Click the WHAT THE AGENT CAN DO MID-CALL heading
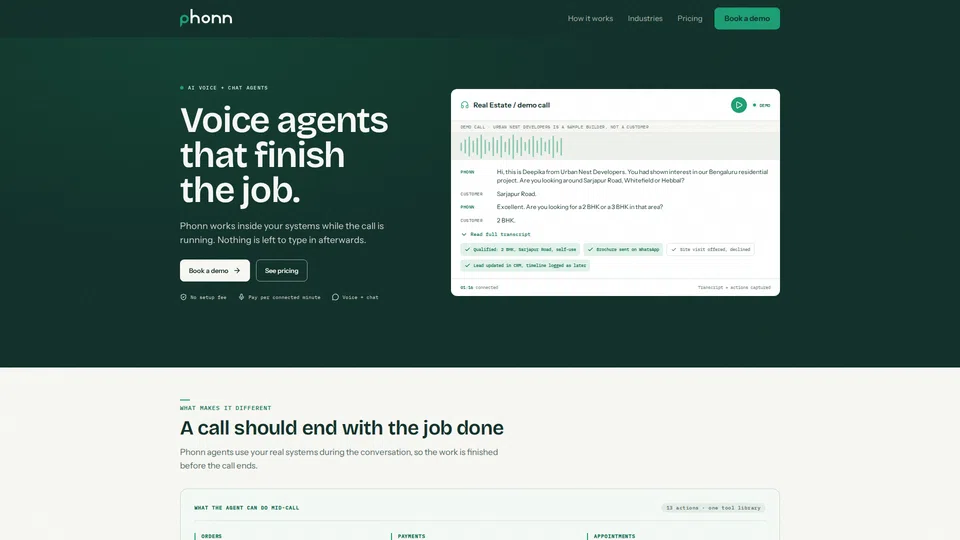Screen dimensions: 960x540 (247, 508)
